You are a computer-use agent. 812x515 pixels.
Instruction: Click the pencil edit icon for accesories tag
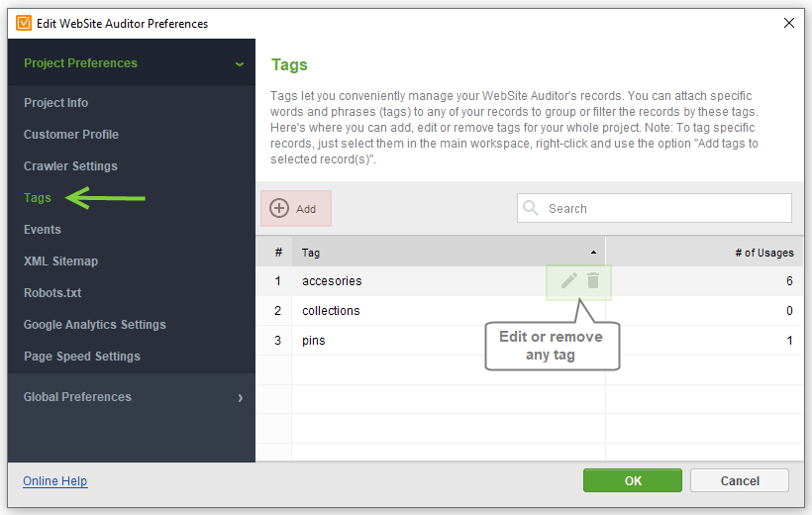(x=568, y=281)
